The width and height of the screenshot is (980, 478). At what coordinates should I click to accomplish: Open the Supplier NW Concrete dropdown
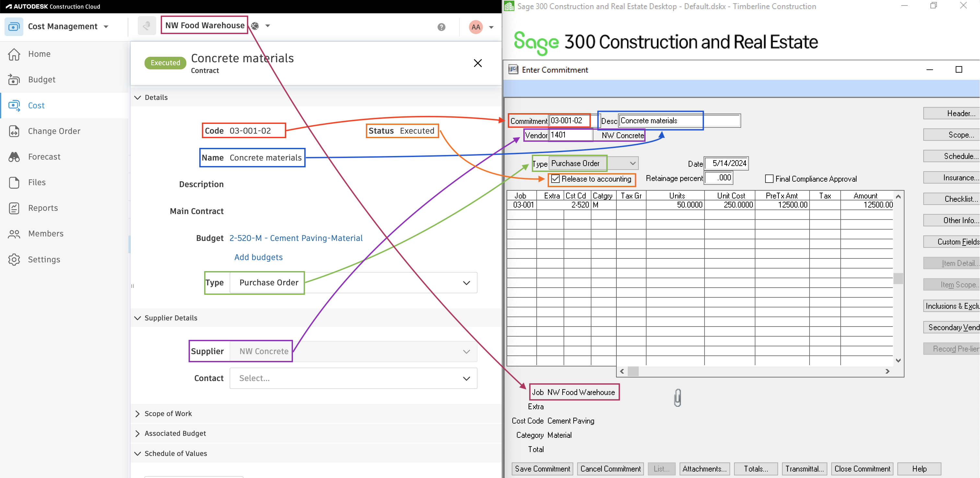click(353, 351)
